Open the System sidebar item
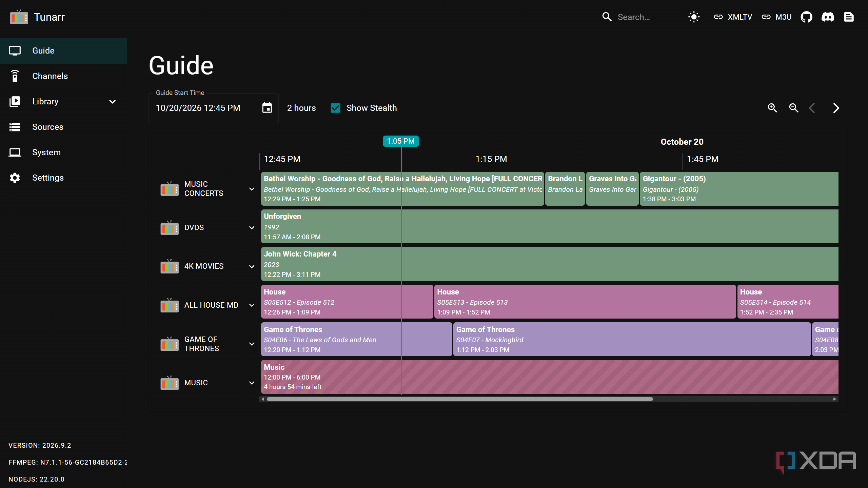Viewport: 868px width, 488px height. pyautogui.click(x=63, y=152)
